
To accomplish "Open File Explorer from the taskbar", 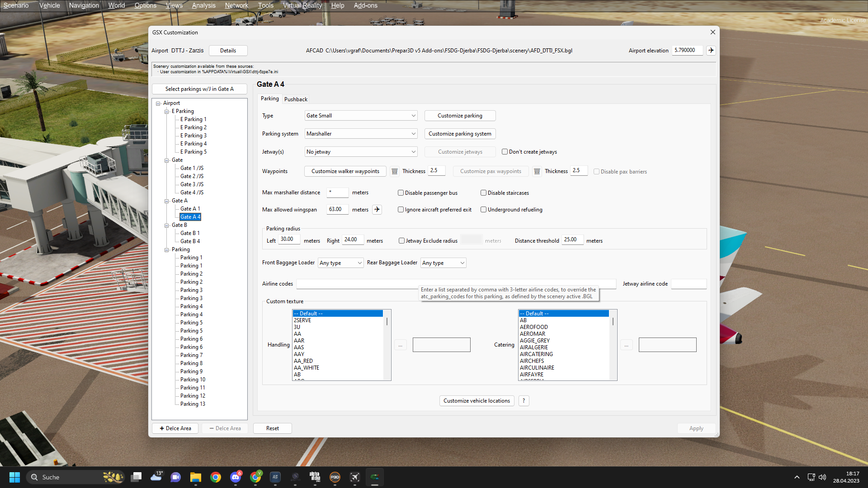I will point(196,477).
